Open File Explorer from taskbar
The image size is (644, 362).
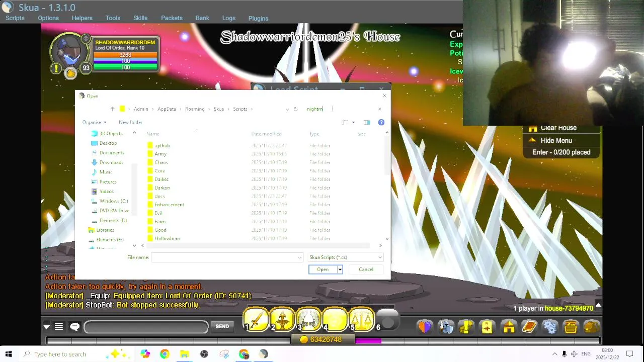184,354
